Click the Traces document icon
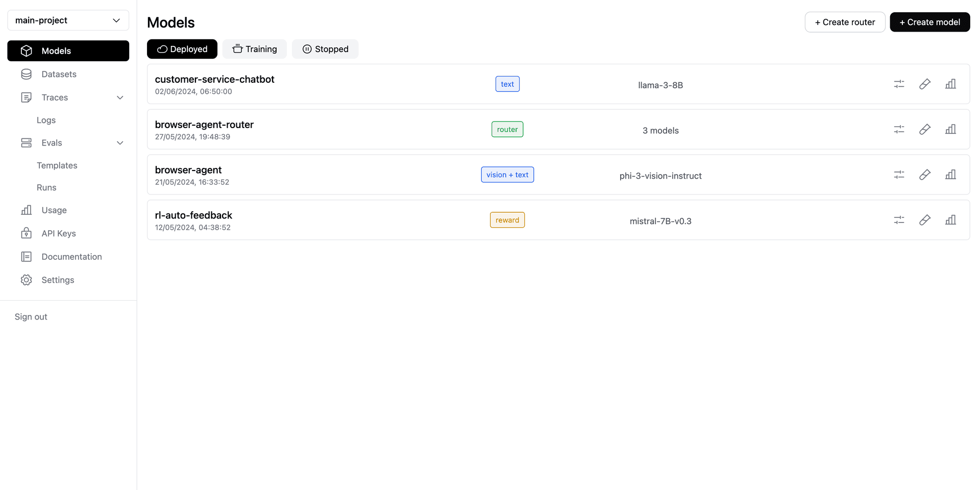980x490 pixels. coord(27,97)
